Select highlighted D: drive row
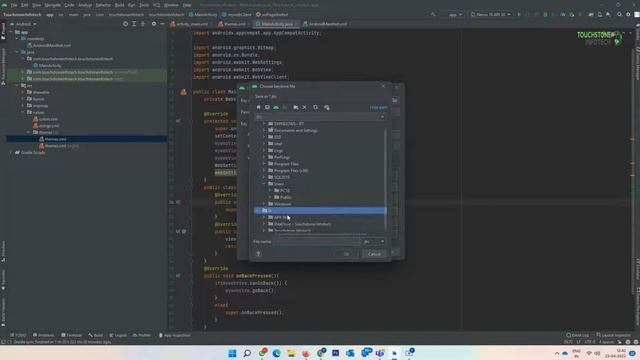Screen dimensions: 640x360 [320, 211]
